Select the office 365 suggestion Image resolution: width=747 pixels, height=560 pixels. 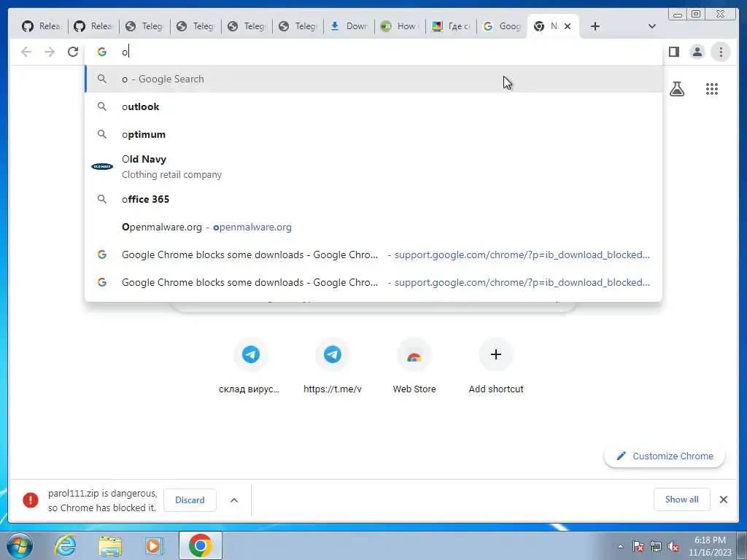[373, 199]
